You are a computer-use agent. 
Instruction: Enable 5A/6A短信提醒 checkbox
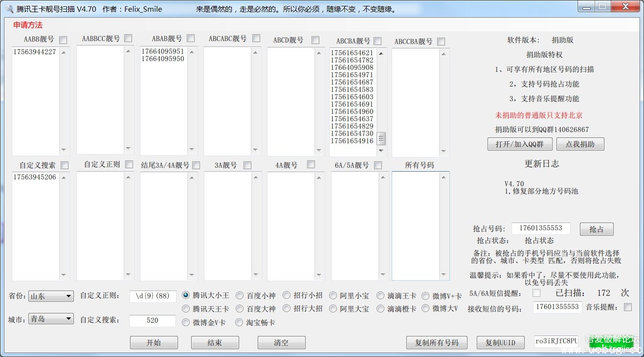[x=536, y=293]
